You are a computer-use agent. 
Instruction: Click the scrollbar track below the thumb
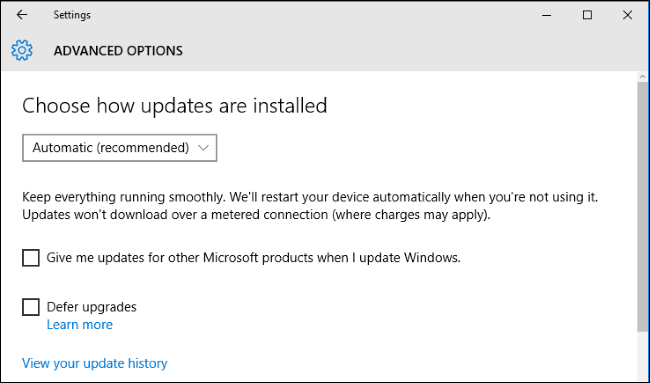tap(643, 356)
